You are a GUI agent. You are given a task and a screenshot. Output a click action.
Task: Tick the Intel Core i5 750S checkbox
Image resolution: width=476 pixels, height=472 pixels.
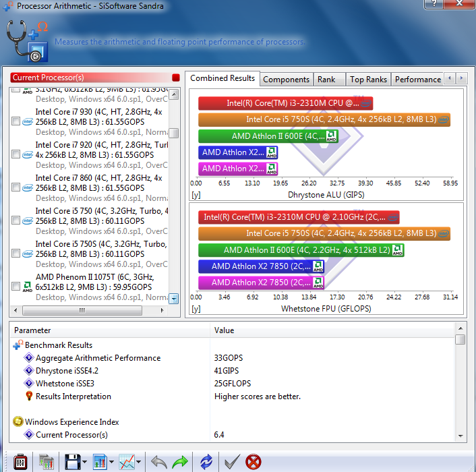point(16,253)
